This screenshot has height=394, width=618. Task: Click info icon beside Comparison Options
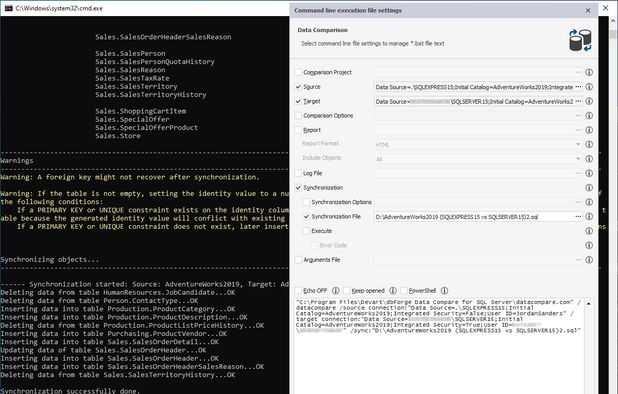pyautogui.click(x=589, y=115)
